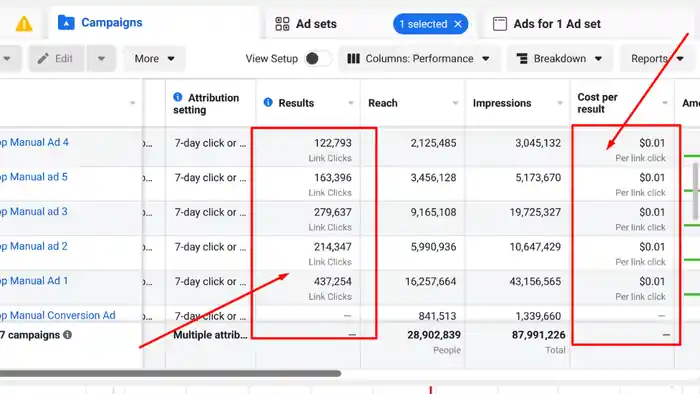Click the 28,902,839 total reach value
The width and height of the screenshot is (700, 394).
tap(434, 335)
